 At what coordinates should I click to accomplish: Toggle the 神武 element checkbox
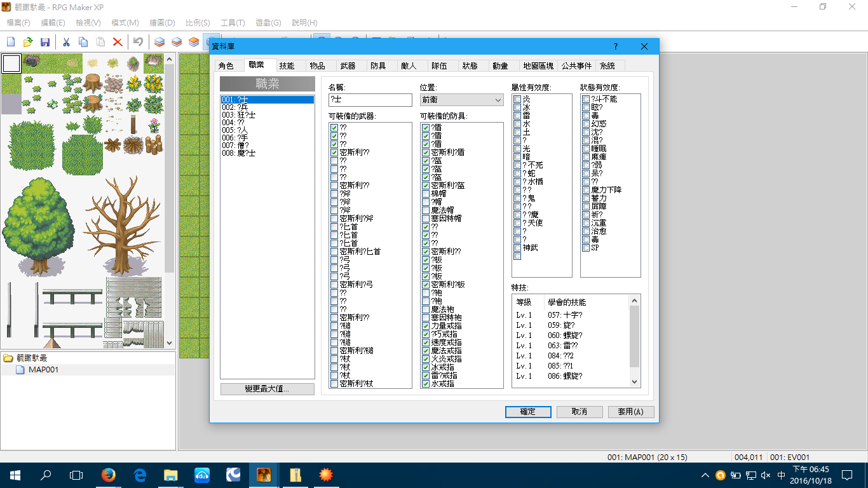[517, 248]
